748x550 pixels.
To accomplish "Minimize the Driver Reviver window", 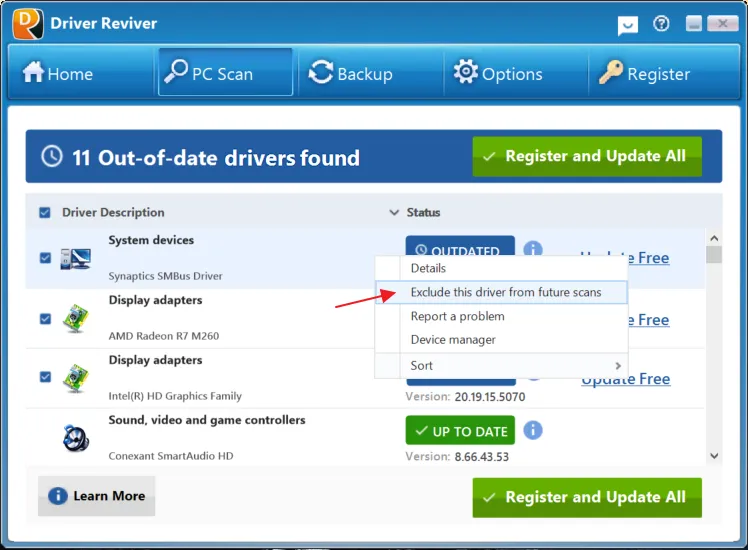I will point(694,23).
